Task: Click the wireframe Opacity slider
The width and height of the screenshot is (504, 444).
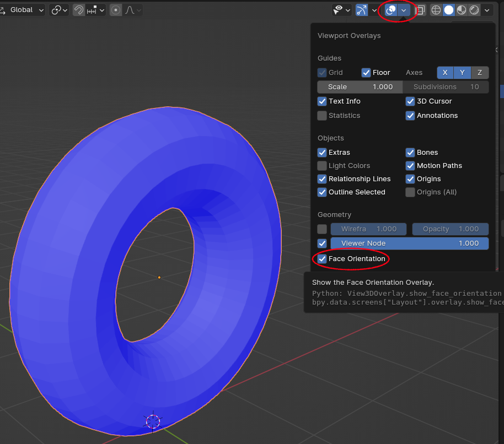Action: click(x=451, y=229)
